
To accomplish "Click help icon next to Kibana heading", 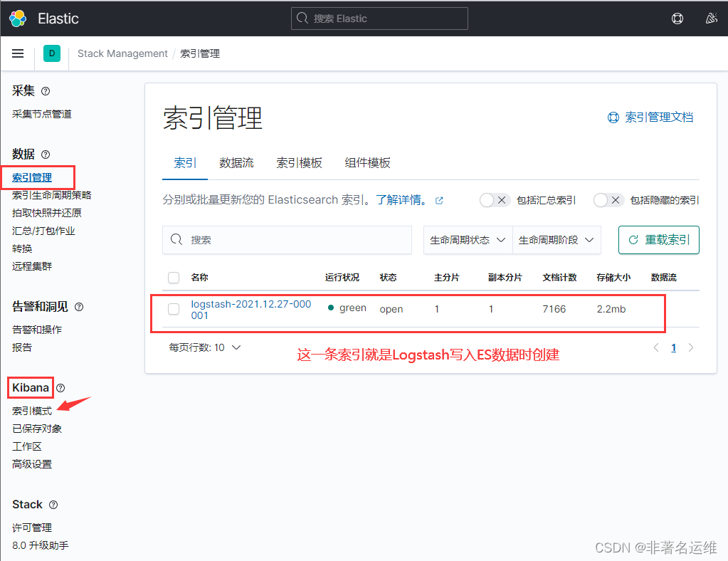I will 60,388.
